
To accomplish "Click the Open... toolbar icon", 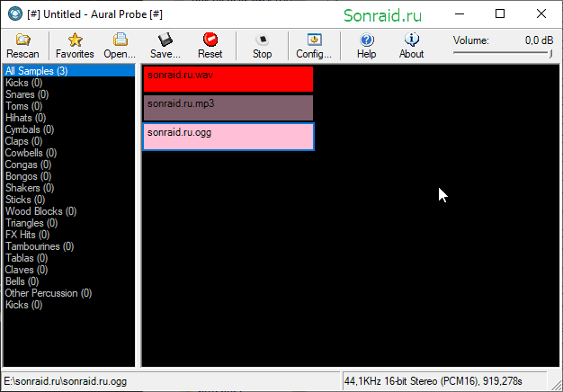I will point(121,40).
